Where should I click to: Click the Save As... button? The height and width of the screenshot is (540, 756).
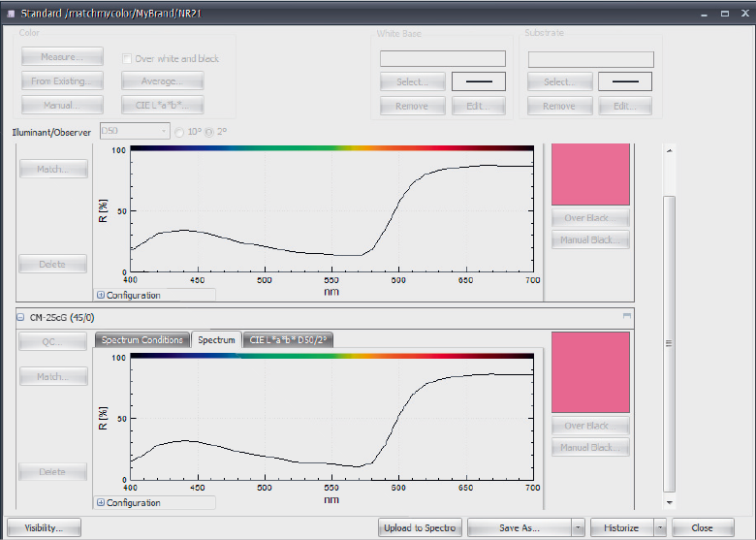[520, 527]
